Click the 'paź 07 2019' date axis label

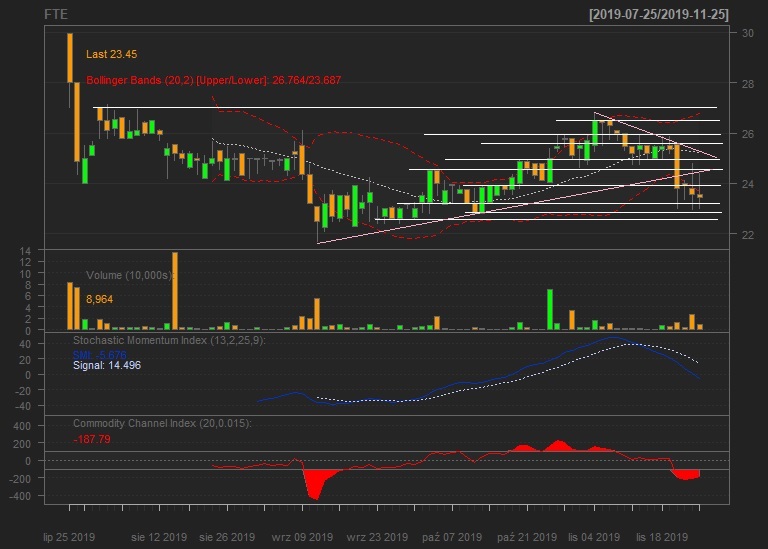point(452,537)
